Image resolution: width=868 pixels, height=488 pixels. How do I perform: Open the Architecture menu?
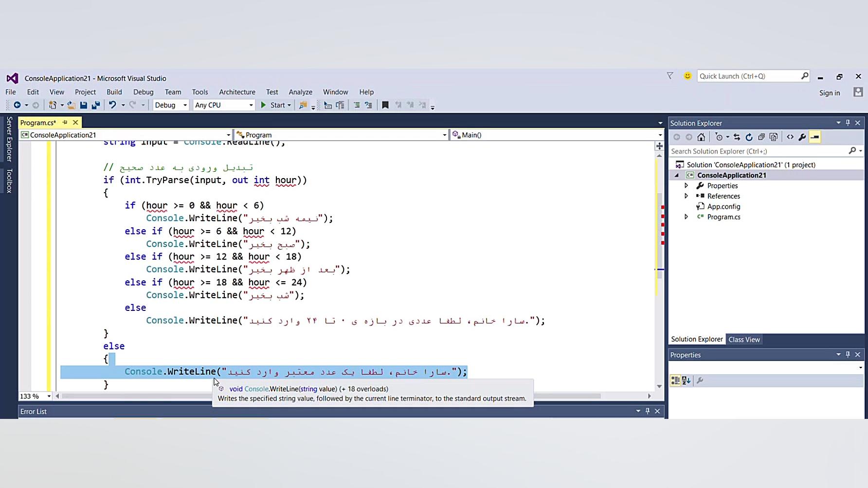237,92
